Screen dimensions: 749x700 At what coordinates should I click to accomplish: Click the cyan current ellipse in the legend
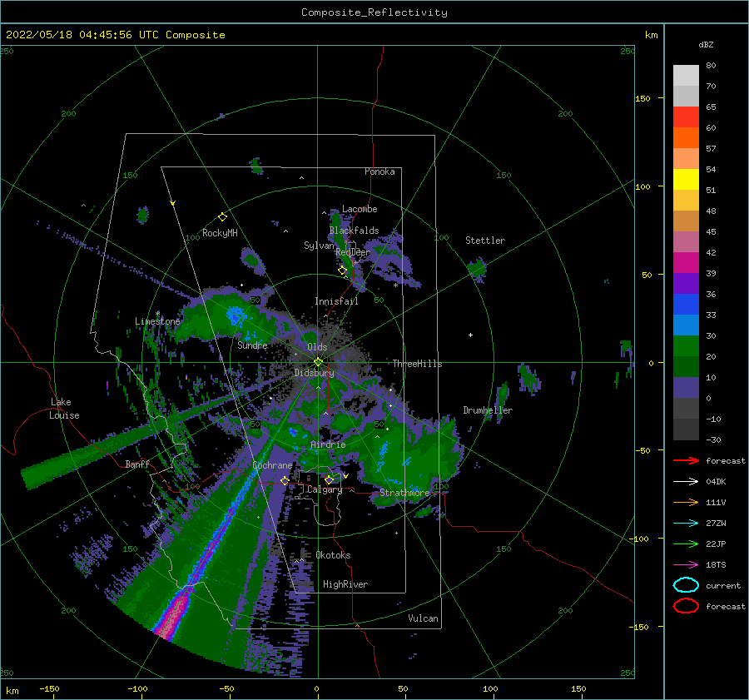pos(686,585)
